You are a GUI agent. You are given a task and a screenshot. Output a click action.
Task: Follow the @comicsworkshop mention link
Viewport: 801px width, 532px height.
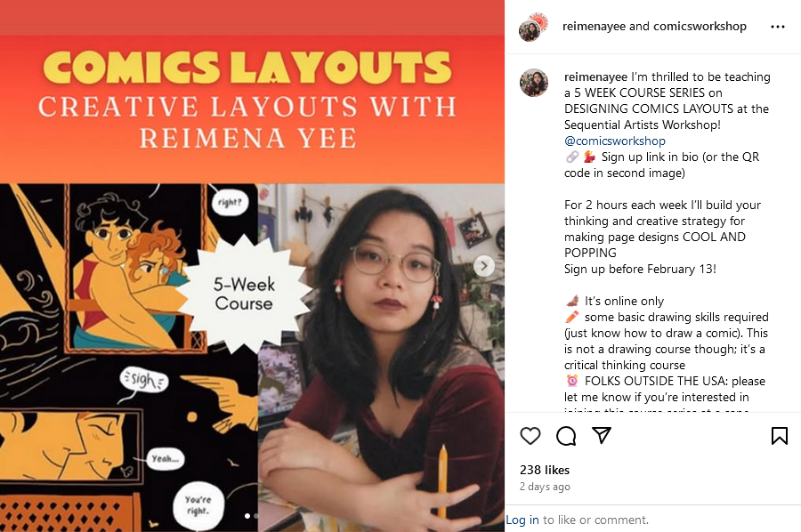614,141
